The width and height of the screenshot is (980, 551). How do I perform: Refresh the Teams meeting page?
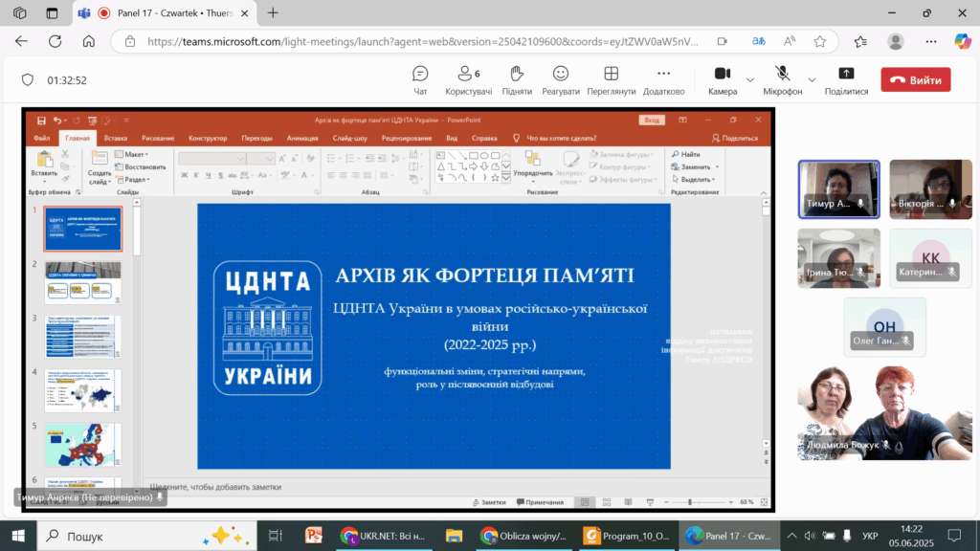55,41
